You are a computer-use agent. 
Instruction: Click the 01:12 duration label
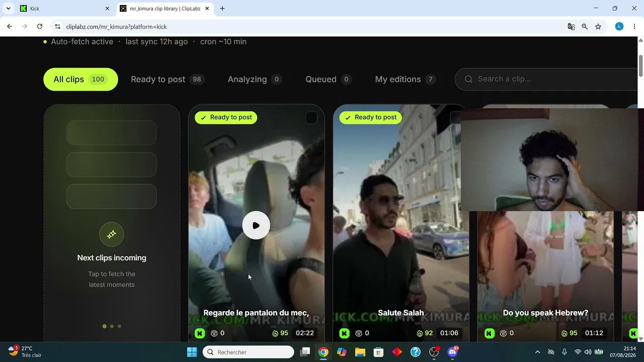(594, 333)
